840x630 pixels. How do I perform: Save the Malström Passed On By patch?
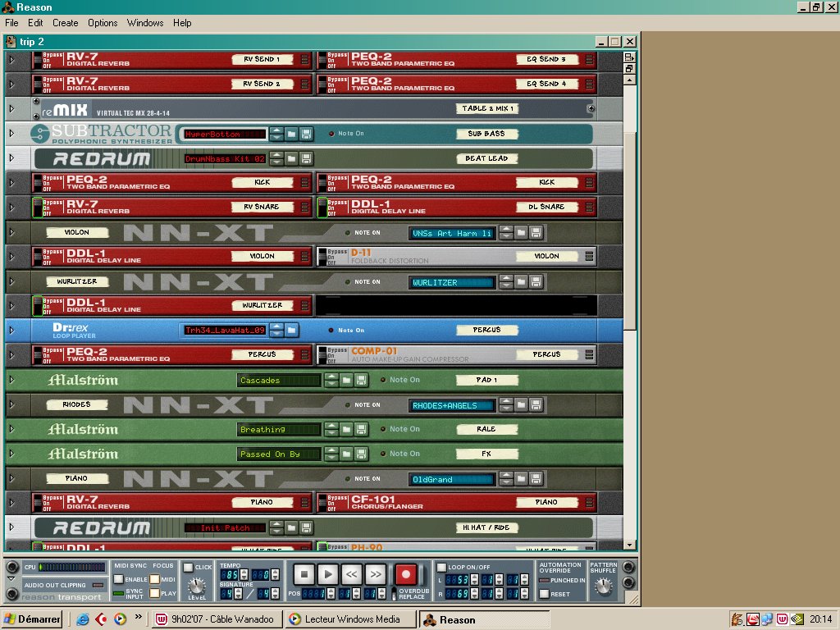(361, 454)
